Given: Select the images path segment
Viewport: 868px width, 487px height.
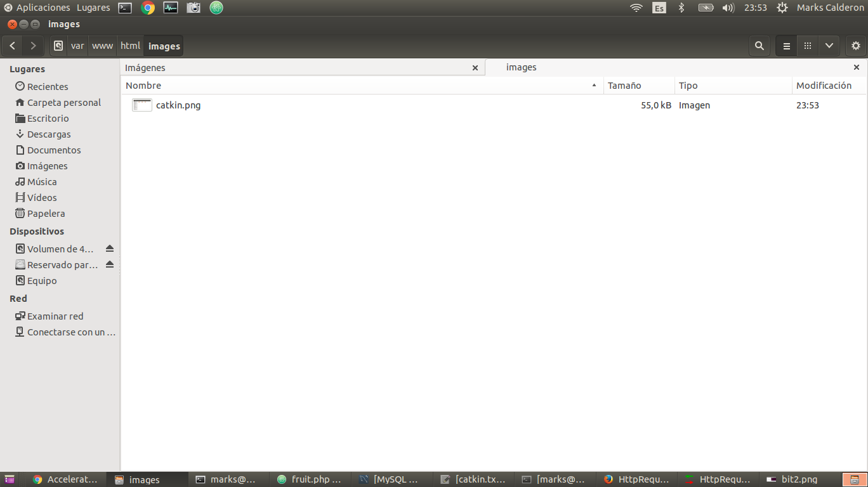Looking at the screenshot, I should (x=164, y=46).
